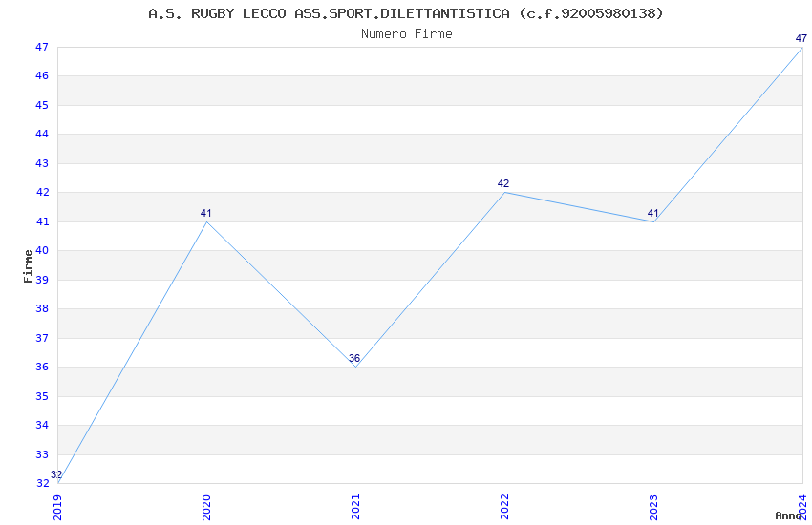
Task: Select the 2020 x-axis year label
Action: click(206, 507)
